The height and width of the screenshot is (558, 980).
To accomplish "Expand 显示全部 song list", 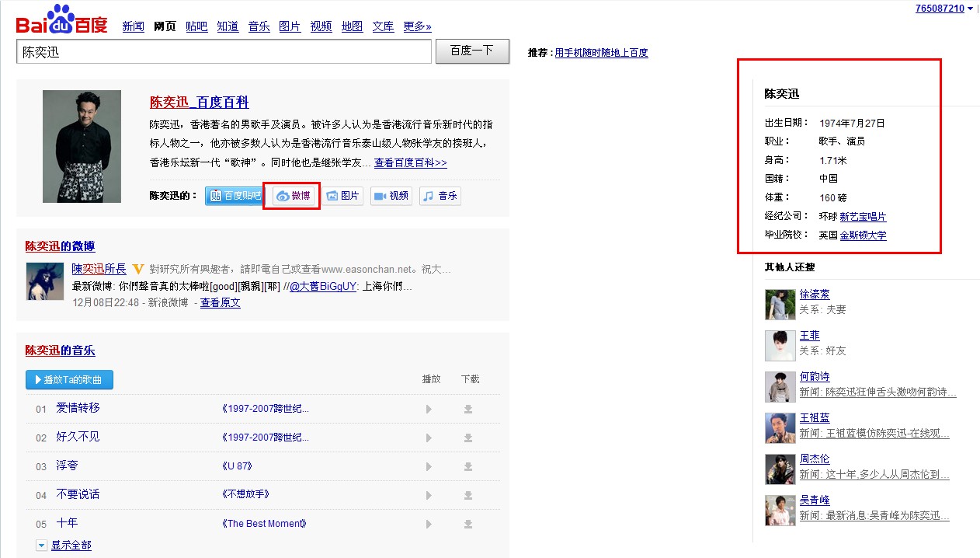I will 70,546.
